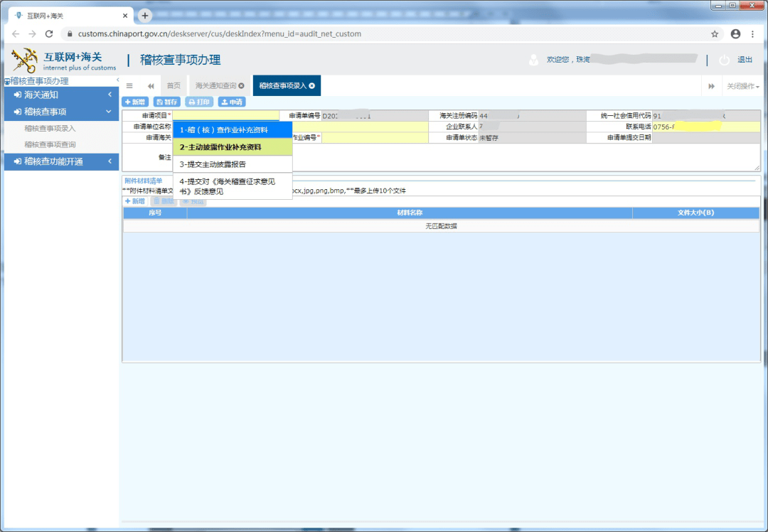Screen dimensions: 768x532
Task: Click the 退出 logout button
Action: [745, 59]
